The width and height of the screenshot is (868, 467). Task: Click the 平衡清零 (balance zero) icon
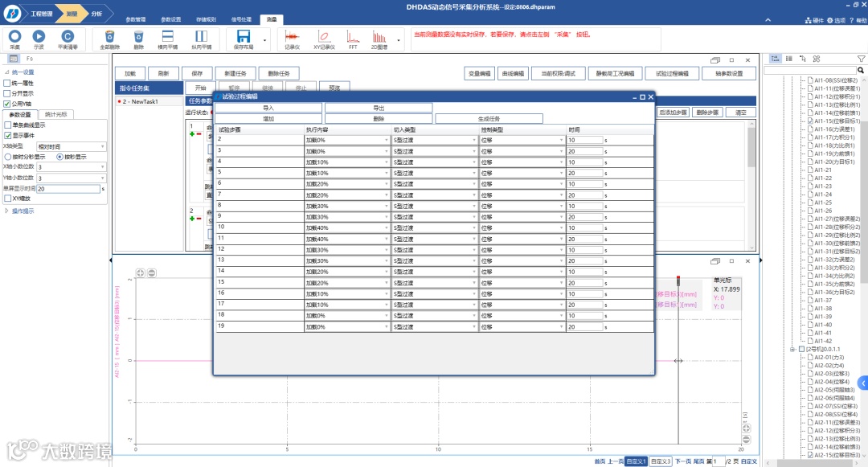pos(68,36)
